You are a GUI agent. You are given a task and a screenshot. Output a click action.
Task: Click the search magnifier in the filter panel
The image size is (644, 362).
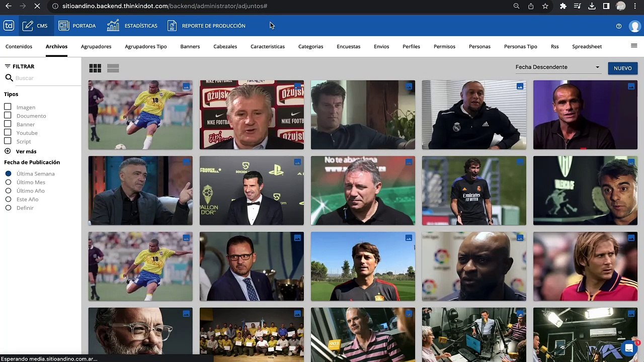point(9,78)
